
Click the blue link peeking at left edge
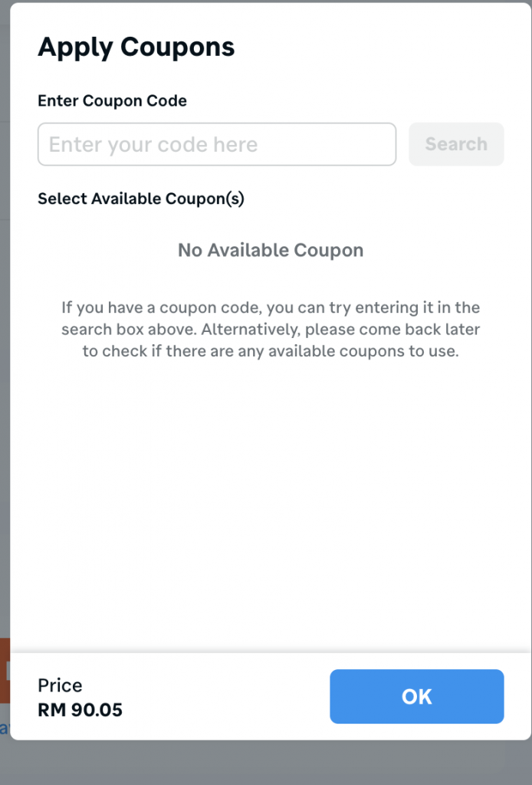coord(4,728)
